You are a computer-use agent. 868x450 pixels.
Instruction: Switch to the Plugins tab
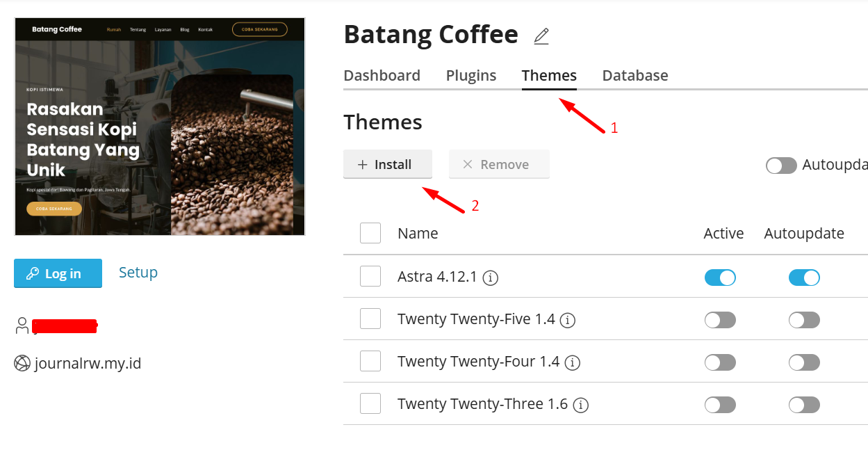point(471,76)
